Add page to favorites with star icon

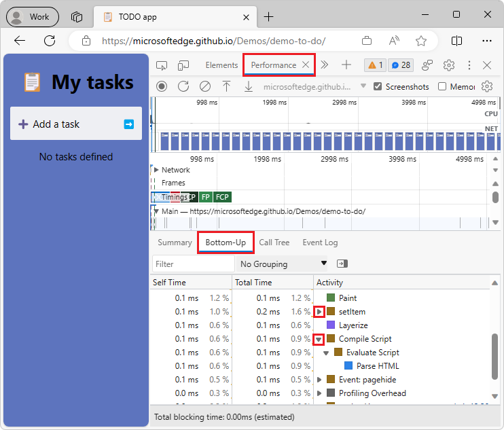point(420,41)
